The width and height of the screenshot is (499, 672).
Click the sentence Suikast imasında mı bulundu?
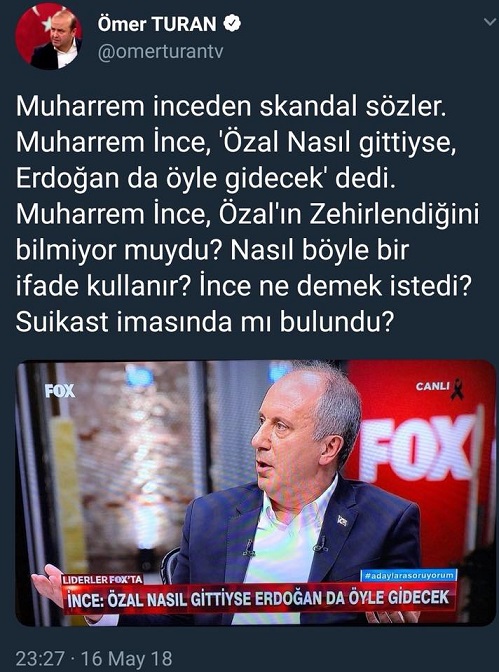(204, 321)
